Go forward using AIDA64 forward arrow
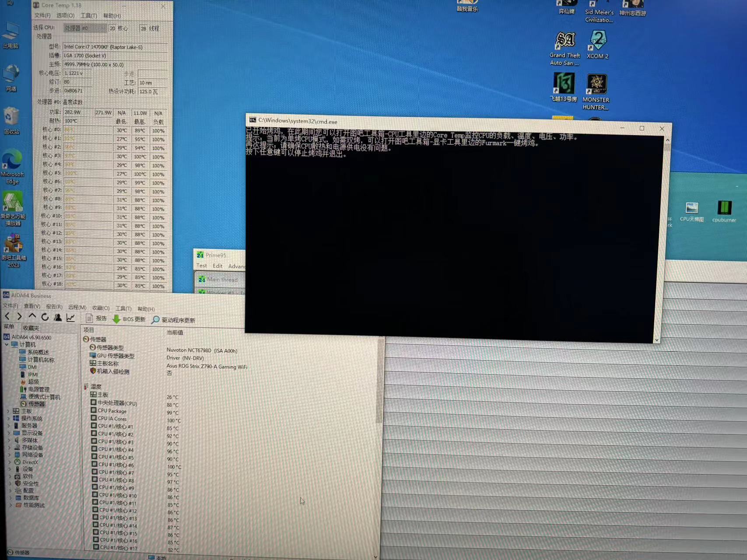This screenshot has height=560, width=747. pyautogui.click(x=19, y=316)
